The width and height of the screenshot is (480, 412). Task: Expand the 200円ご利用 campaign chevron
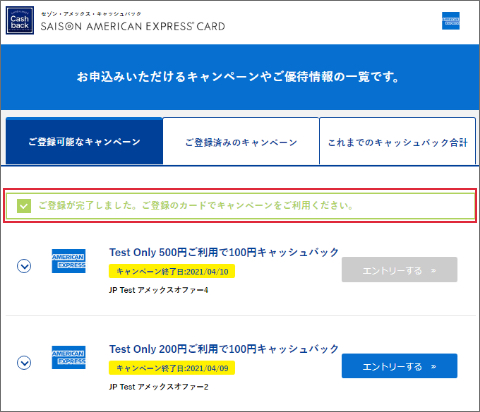(x=24, y=362)
